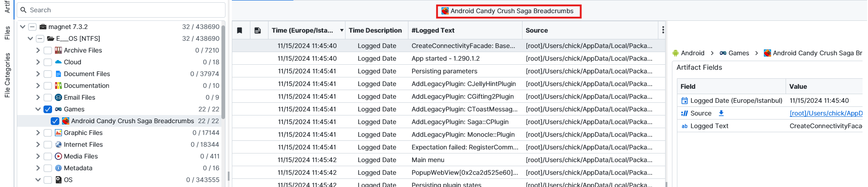The width and height of the screenshot is (868, 187).
Task: Open the column options three-dot menu
Action: [x=663, y=30]
